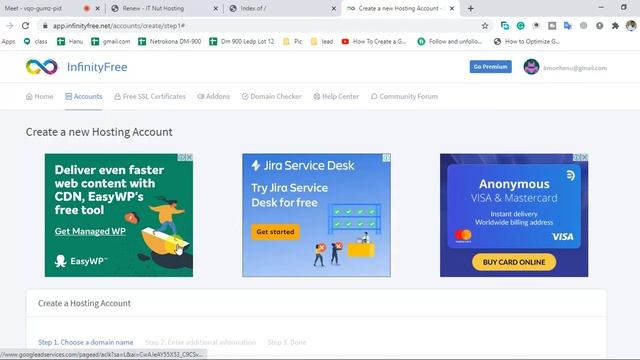Screen dimensions: 640x360
Task: Click Get Managed WP link in ad
Action: tap(90, 231)
